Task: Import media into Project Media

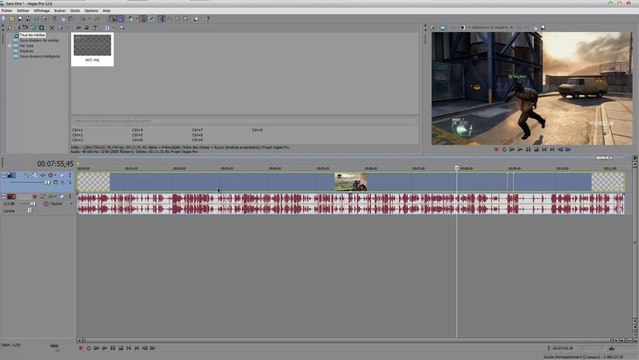Action: (10, 28)
